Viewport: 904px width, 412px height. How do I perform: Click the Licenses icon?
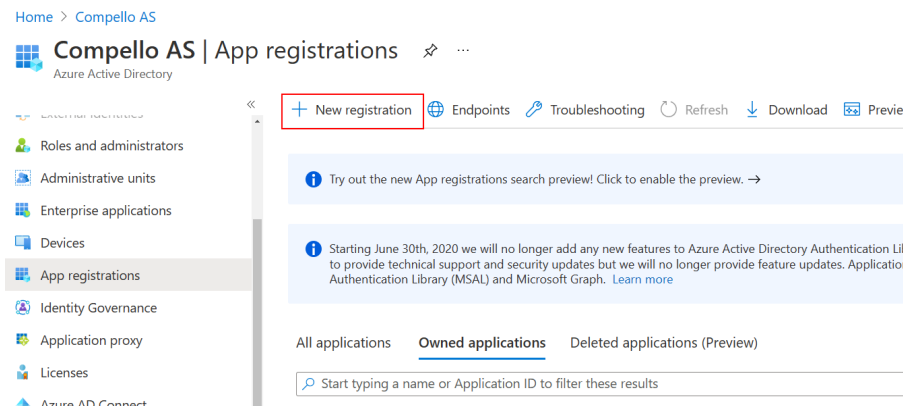click(x=22, y=372)
